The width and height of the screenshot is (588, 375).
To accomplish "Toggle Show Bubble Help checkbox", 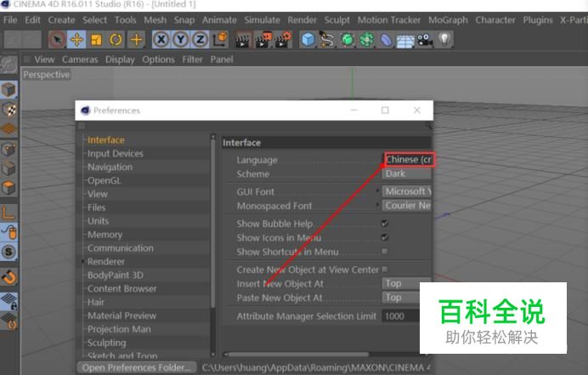I will (385, 224).
